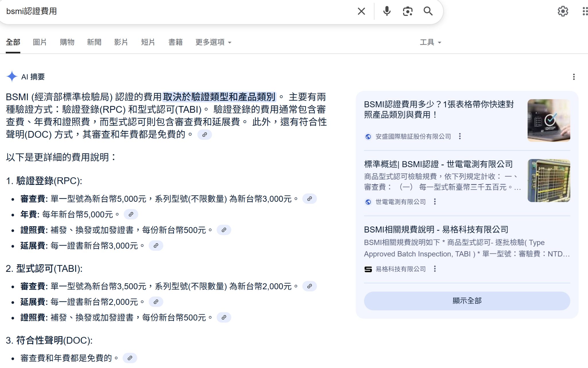588x368 pixels.
Task: Click the AI 摘要 sparkle icon
Action: coord(12,77)
